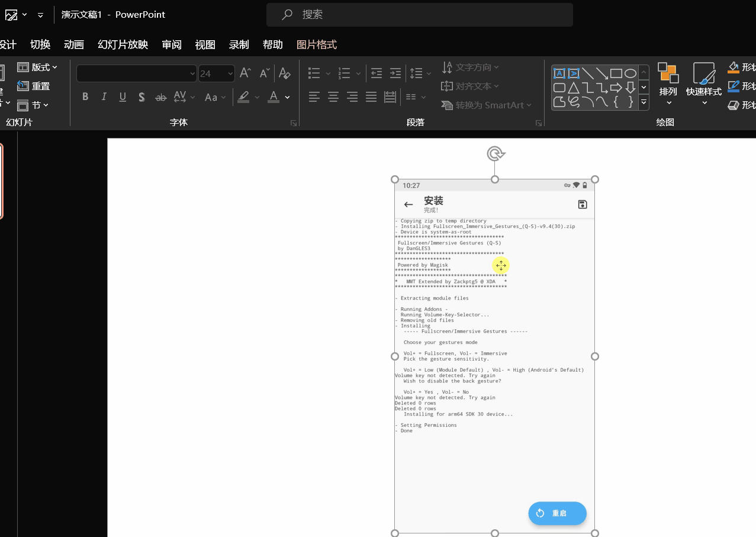This screenshot has width=756, height=537.
Task: Select the Freeform shape tool
Action: click(559, 102)
